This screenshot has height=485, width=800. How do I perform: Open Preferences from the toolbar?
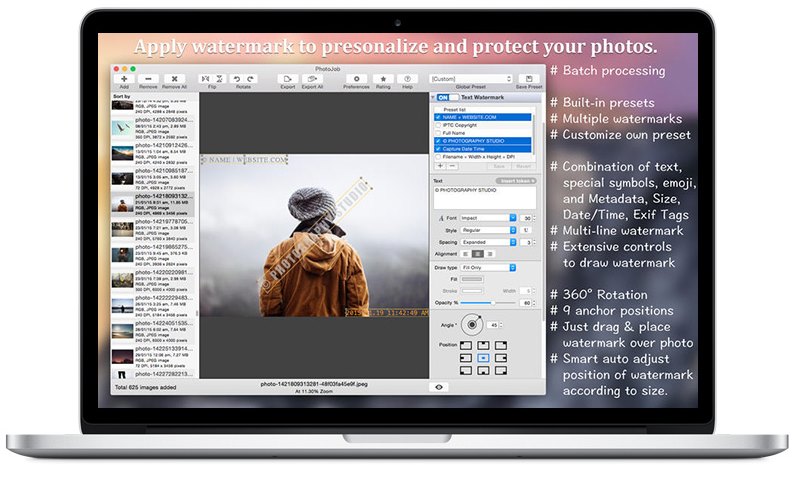(357, 79)
